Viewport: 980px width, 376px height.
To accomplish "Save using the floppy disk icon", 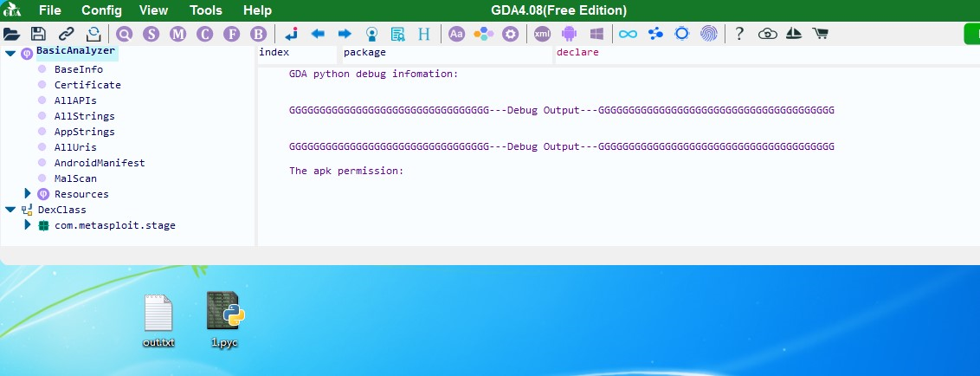I will (38, 34).
